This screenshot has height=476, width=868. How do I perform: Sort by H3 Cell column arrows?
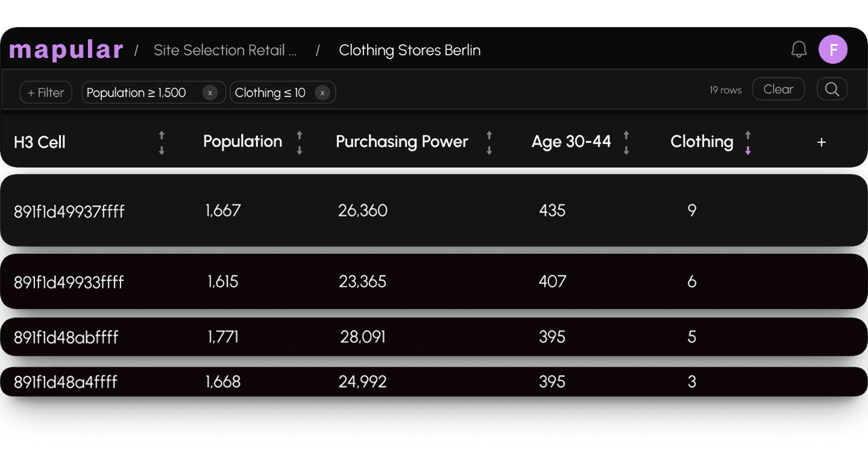(162, 143)
